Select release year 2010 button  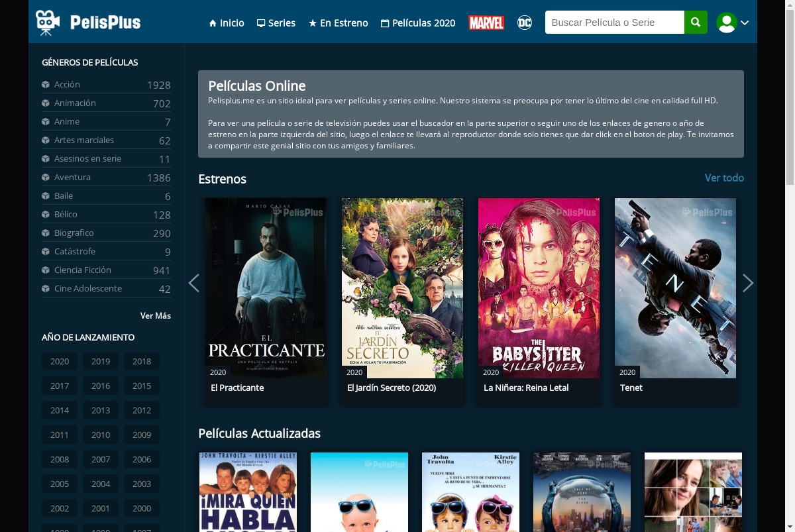101,435
